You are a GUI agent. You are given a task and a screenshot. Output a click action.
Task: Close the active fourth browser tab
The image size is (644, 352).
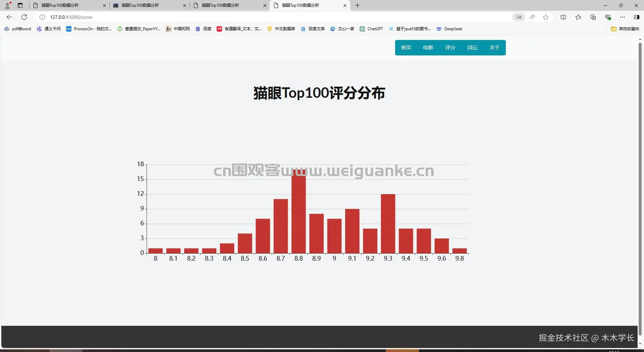pos(345,5)
